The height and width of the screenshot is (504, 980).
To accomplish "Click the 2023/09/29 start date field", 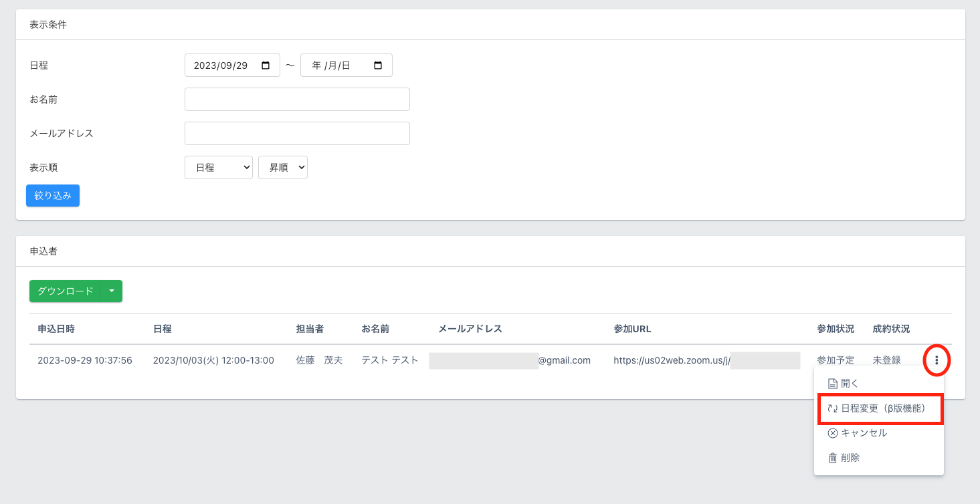I will click(x=221, y=66).
